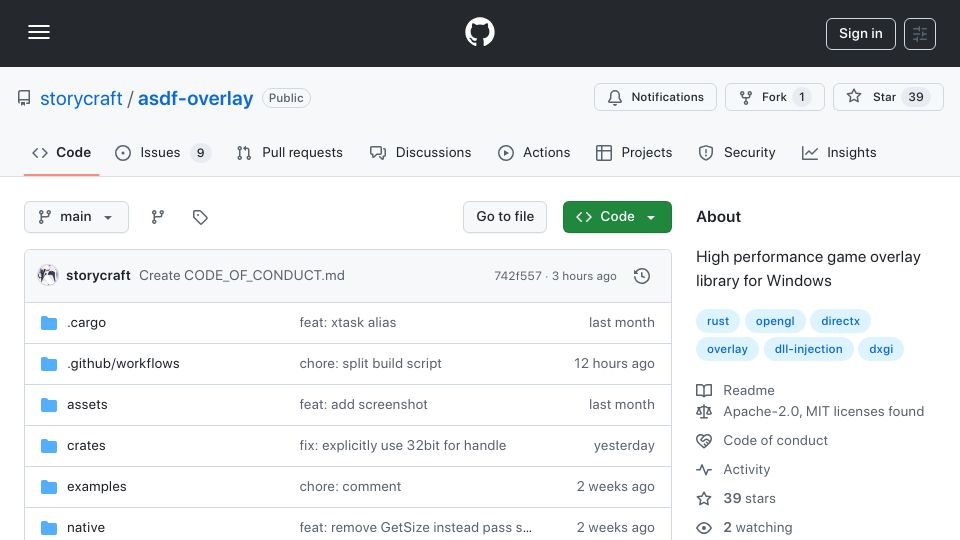Screen dimensions: 960x540
Task: Click the Public visibility label
Action: [286, 98]
